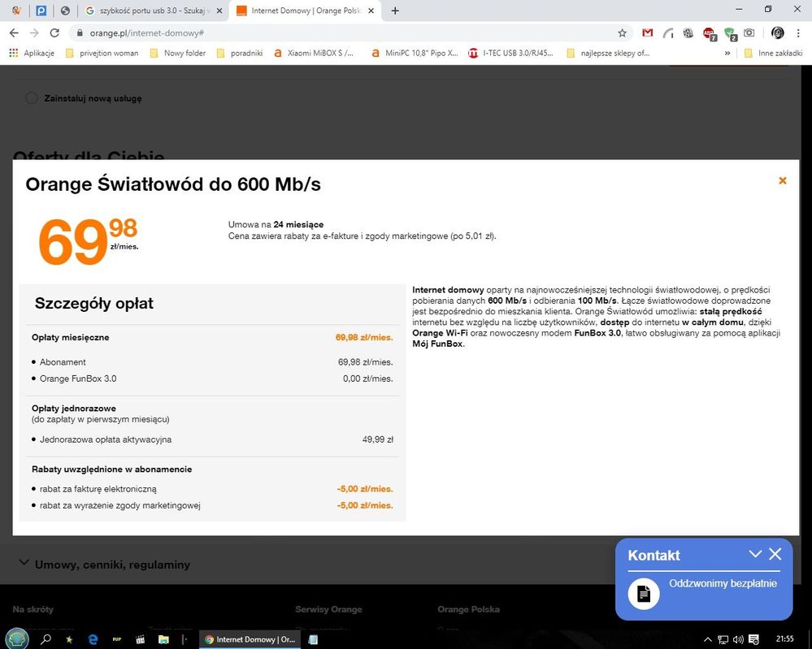Open the Xiaomi MiBOX S bookmark
Image resolution: width=812 pixels, height=649 pixels.
click(x=314, y=53)
